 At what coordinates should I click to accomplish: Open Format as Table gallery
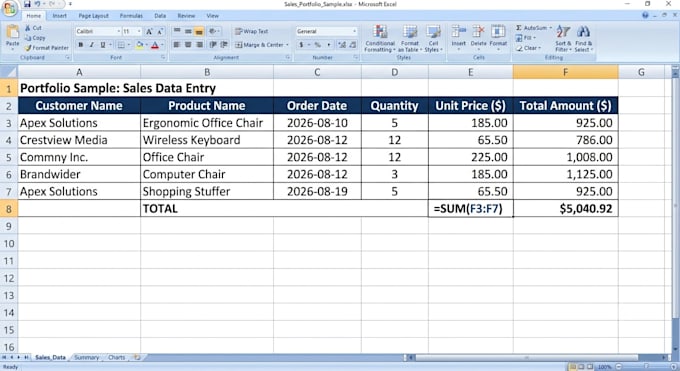pos(410,39)
